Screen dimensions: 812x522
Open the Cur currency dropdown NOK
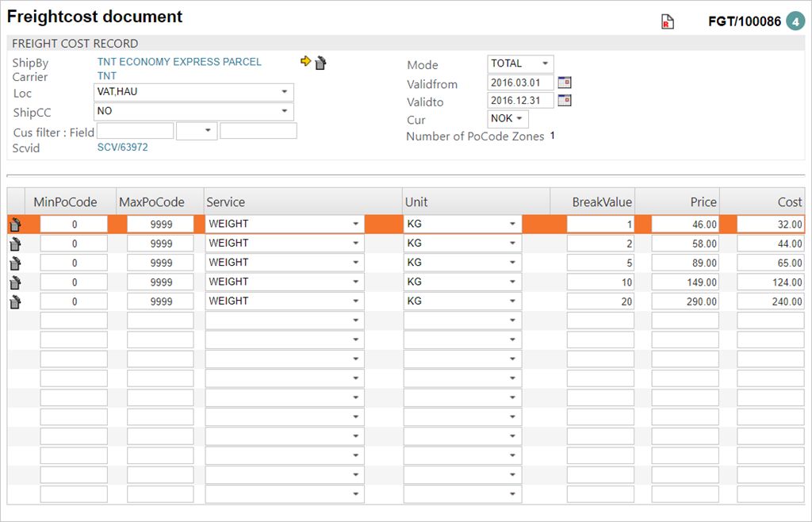[508, 119]
